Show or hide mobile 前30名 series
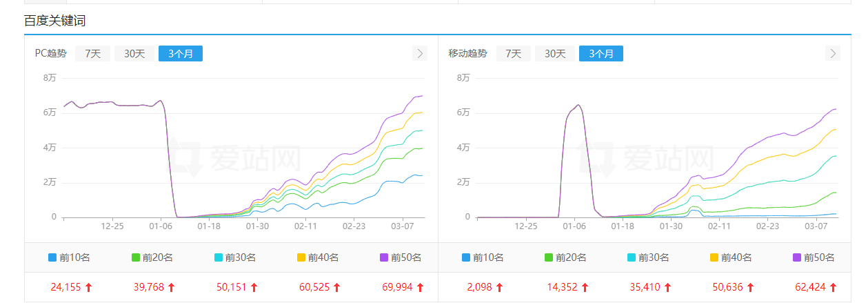This screenshot has width=868, height=303. (648, 257)
